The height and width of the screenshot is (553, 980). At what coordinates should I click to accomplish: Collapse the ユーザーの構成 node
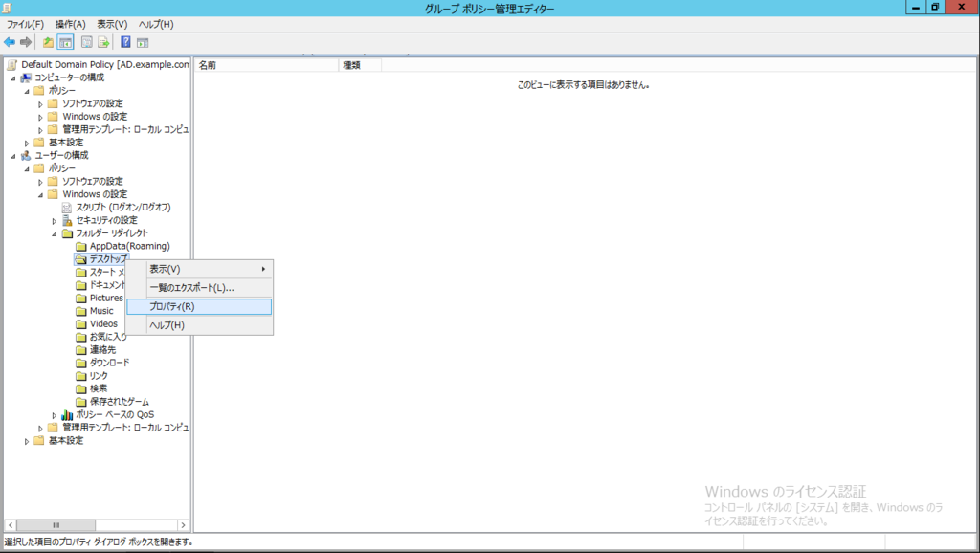coord(13,156)
